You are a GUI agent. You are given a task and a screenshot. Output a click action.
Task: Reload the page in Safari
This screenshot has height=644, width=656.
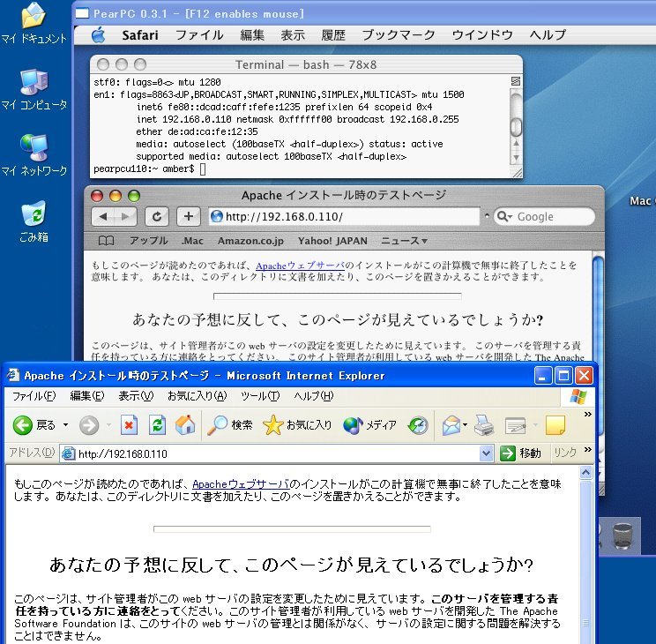point(157,216)
